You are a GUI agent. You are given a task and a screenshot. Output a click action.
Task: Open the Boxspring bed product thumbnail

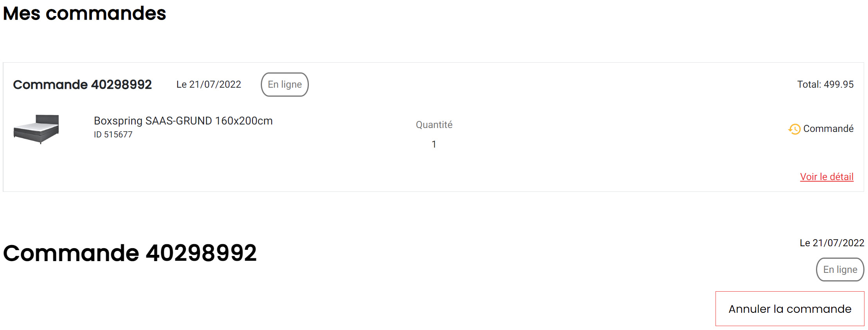tap(36, 129)
